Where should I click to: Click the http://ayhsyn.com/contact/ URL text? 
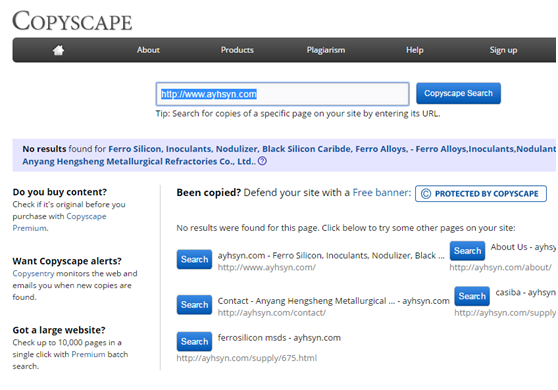pos(272,313)
